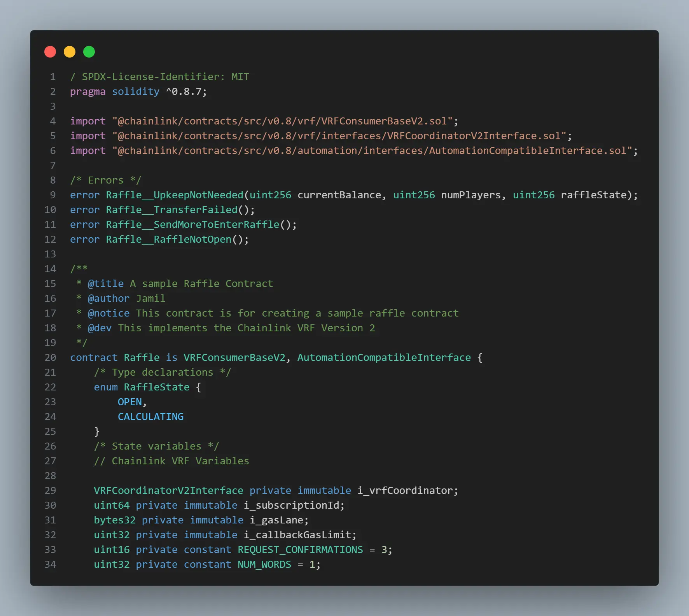Click 'Raffle__UpkeepNotNeeded' error name
689x616 pixels.
pyautogui.click(x=175, y=195)
